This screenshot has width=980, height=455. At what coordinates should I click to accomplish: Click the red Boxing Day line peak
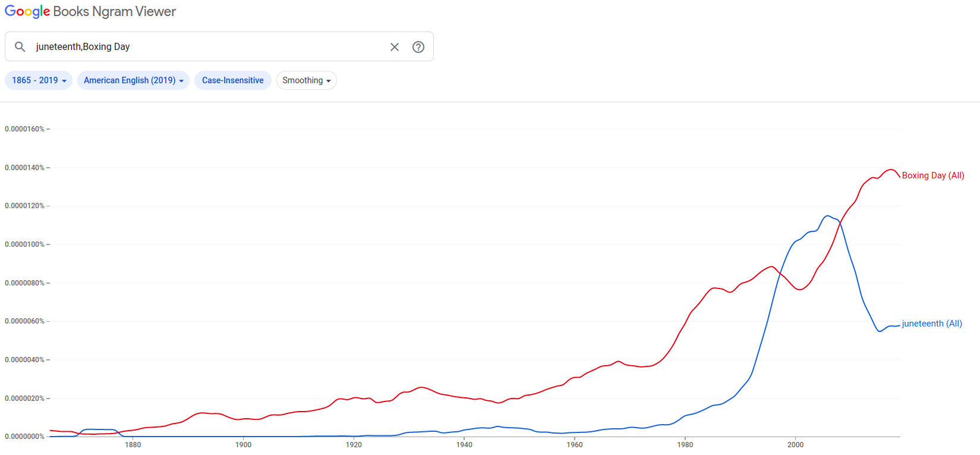[891, 170]
